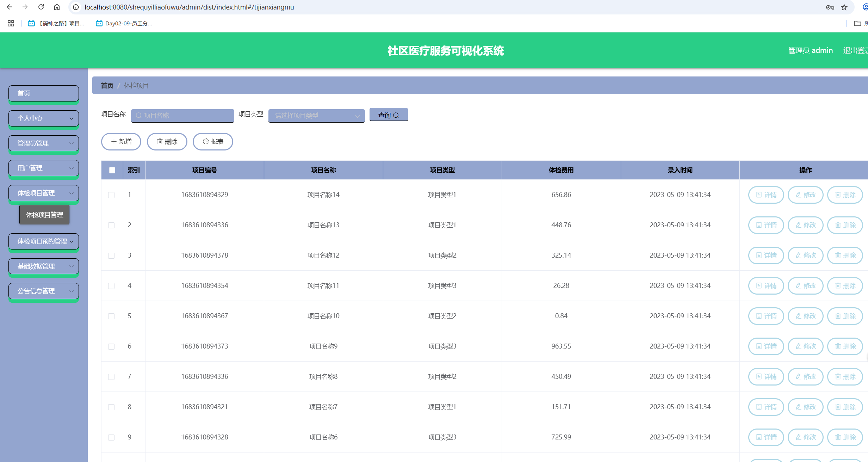Click the fee value 963.55
Screen dimensions: 868x462
[561, 346]
